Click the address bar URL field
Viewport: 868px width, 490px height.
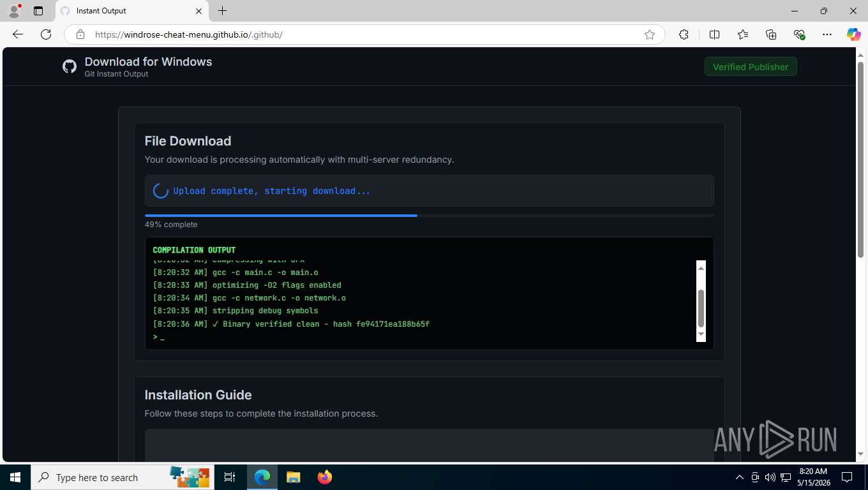coord(364,34)
